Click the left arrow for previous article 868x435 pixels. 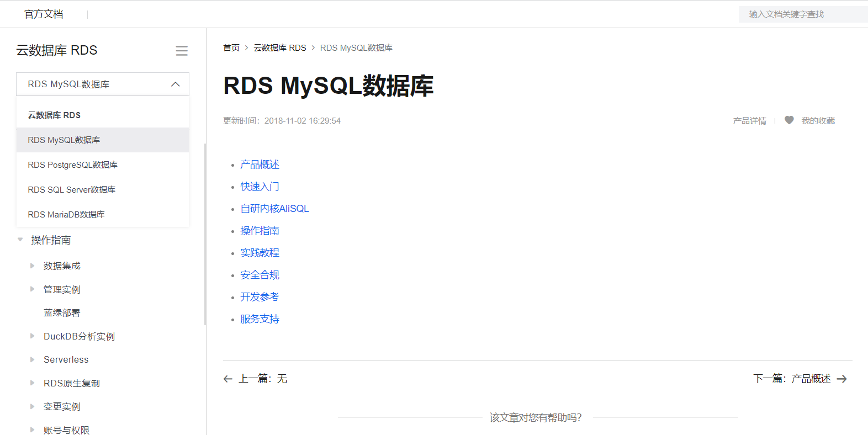coord(228,379)
